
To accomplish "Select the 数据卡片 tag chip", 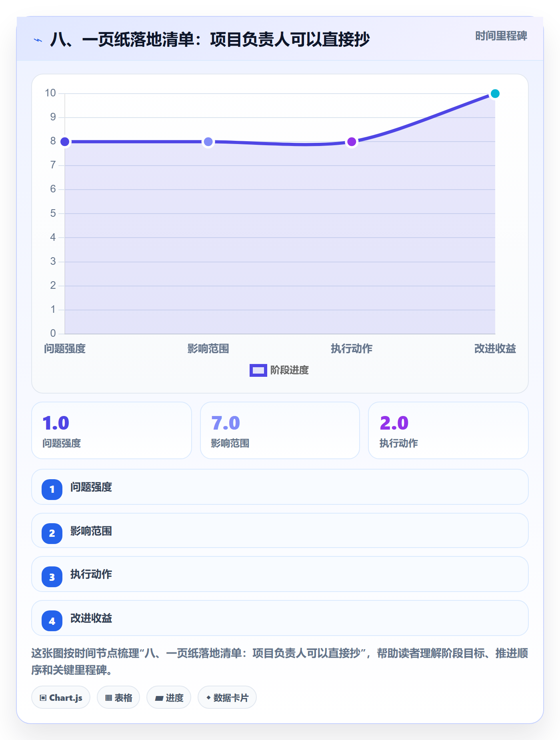I will 227,697.
